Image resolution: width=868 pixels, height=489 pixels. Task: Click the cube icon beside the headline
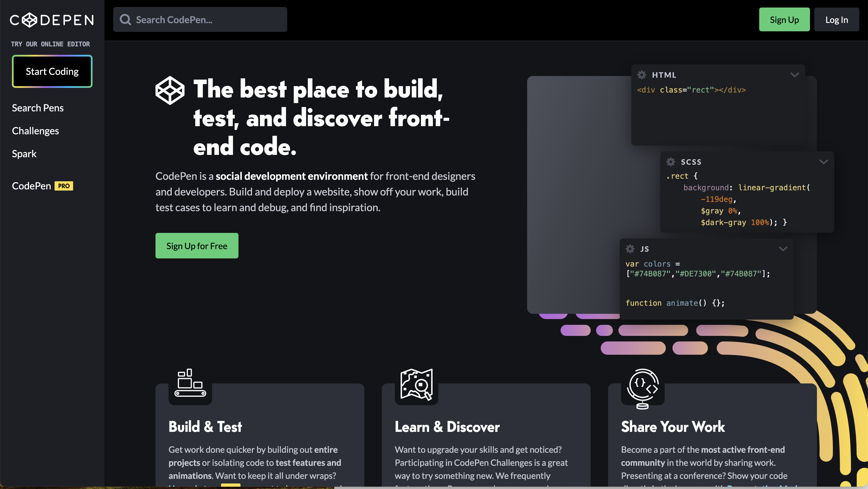coord(170,90)
